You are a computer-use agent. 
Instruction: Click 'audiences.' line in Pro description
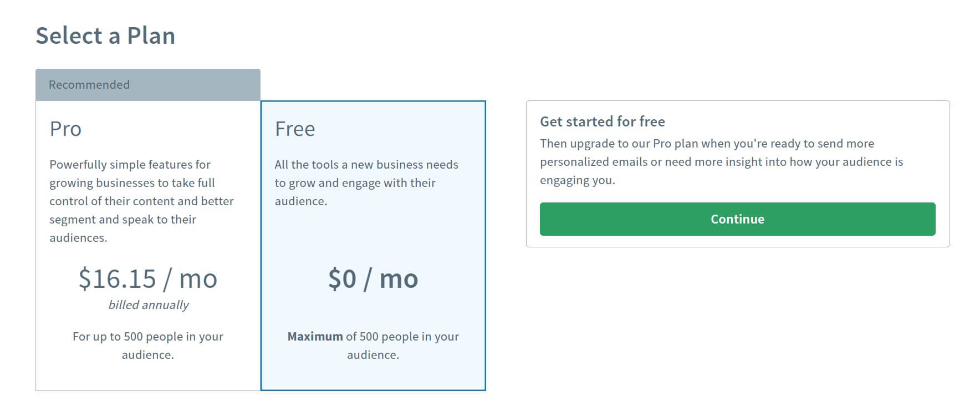[78, 238]
